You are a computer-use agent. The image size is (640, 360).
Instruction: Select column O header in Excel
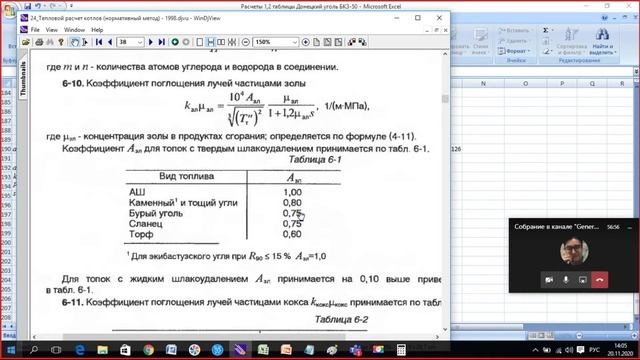[x=525, y=83]
